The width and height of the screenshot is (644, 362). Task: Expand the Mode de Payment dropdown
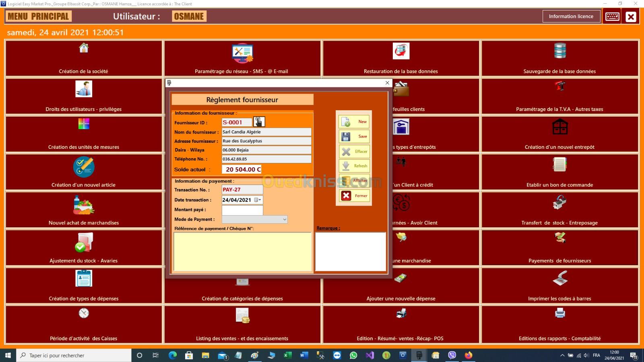(284, 220)
